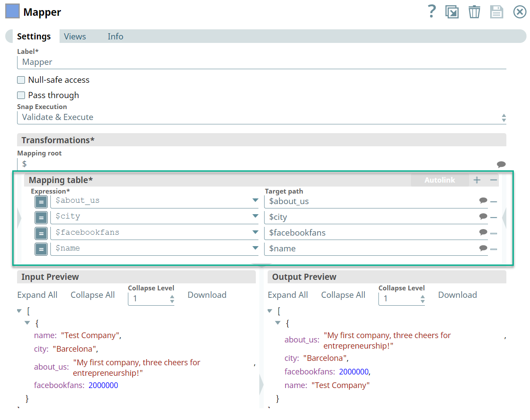
Task: Close the Mapper dialog
Action: 519,12
